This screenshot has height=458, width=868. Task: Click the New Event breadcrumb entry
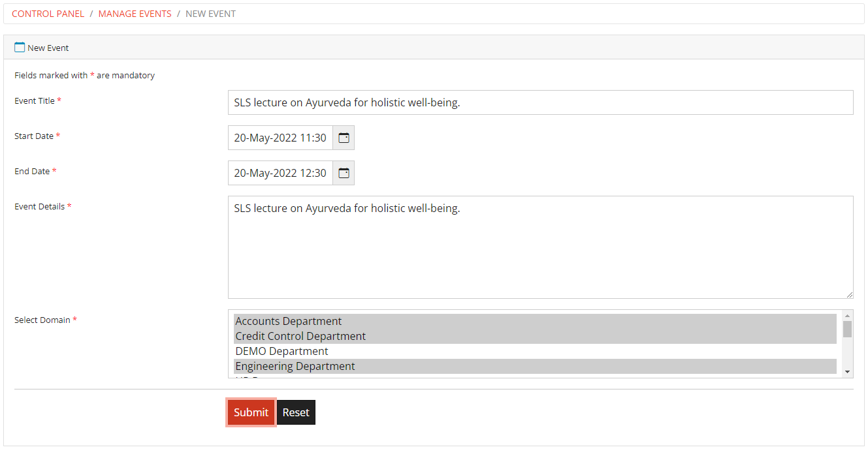pyautogui.click(x=210, y=13)
